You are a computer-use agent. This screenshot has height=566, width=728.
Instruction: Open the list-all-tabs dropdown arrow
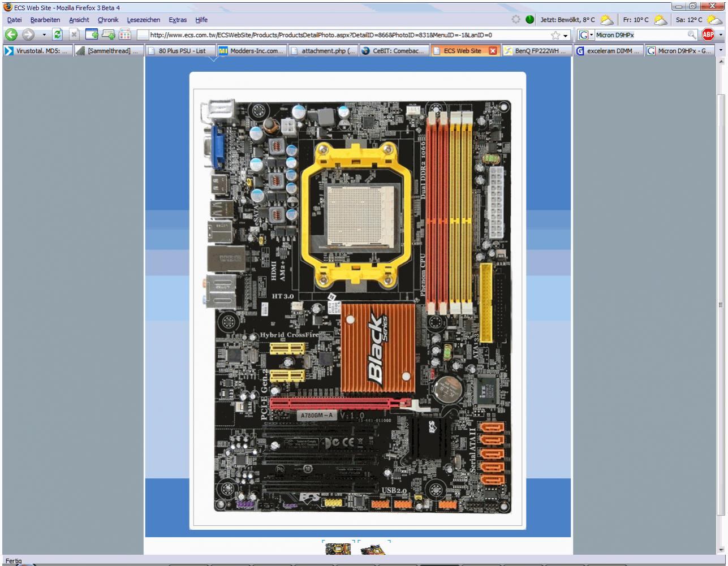click(721, 51)
